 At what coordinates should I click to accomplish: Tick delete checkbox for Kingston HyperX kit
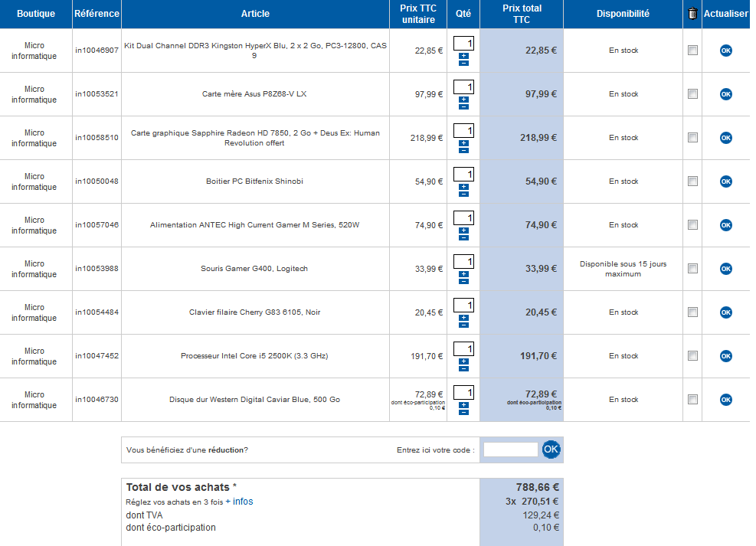coord(692,51)
